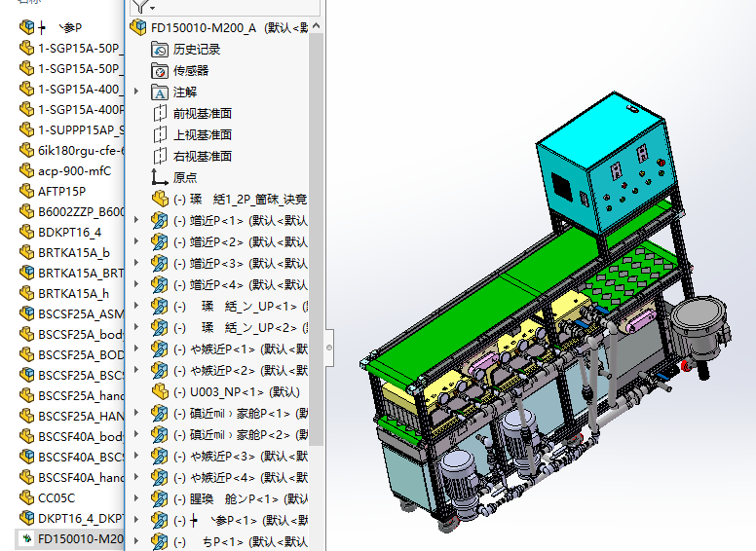Click the cyan electrical control box in model
756x551 pixels.
(609, 164)
